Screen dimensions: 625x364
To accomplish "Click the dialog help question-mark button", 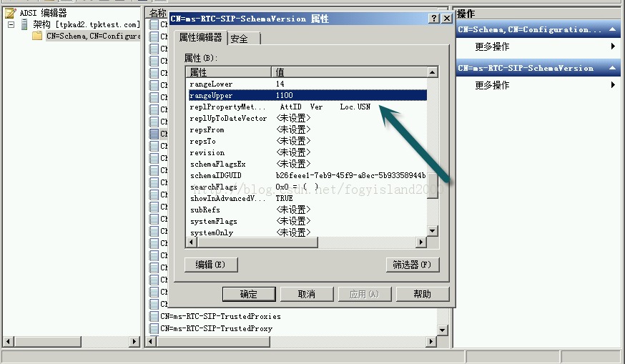I will tap(433, 19).
